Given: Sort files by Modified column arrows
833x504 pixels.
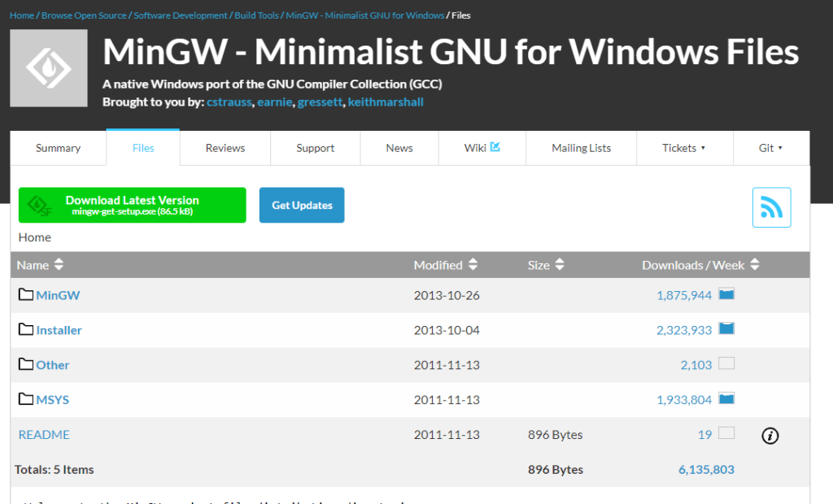Looking at the screenshot, I should click(473, 264).
